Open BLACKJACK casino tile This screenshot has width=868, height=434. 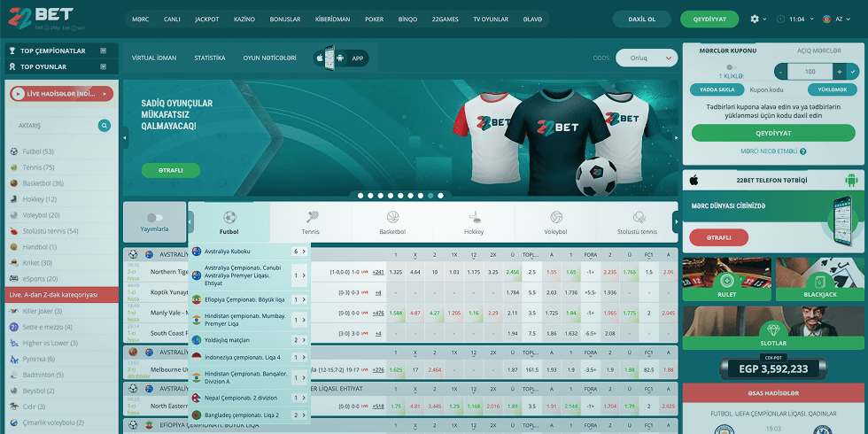(x=820, y=280)
